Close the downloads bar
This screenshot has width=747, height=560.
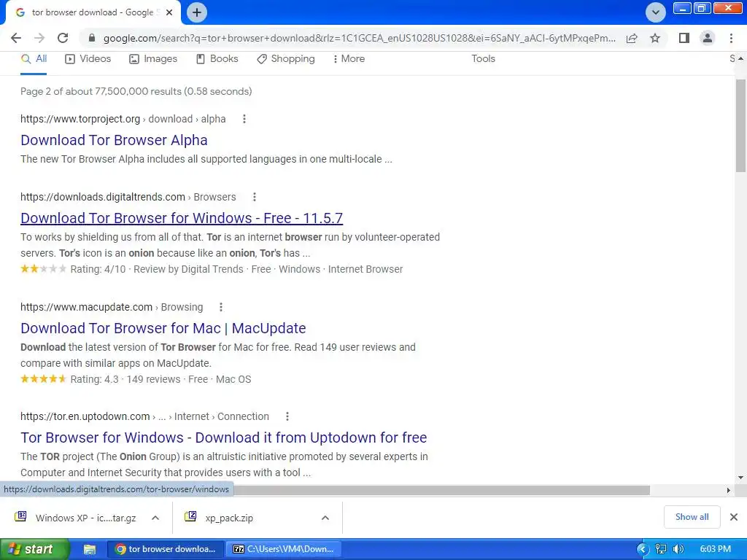[x=734, y=517]
